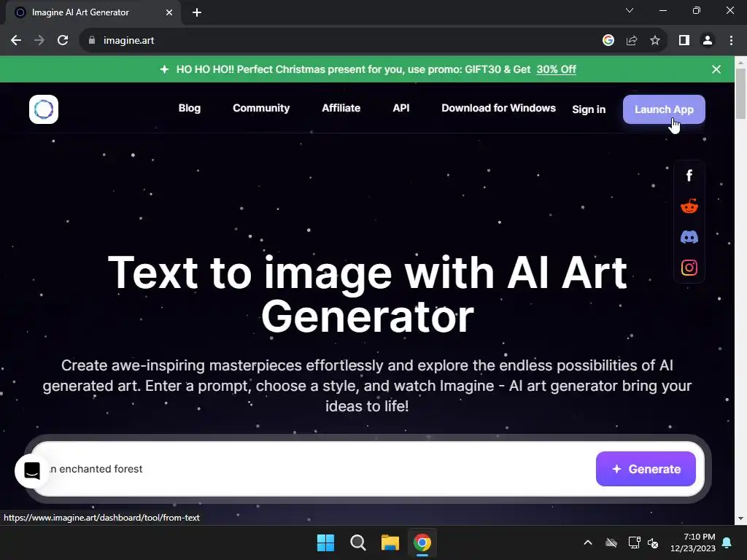Go to the Community page
The height and width of the screenshot is (560, 747).
(x=261, y=108)
